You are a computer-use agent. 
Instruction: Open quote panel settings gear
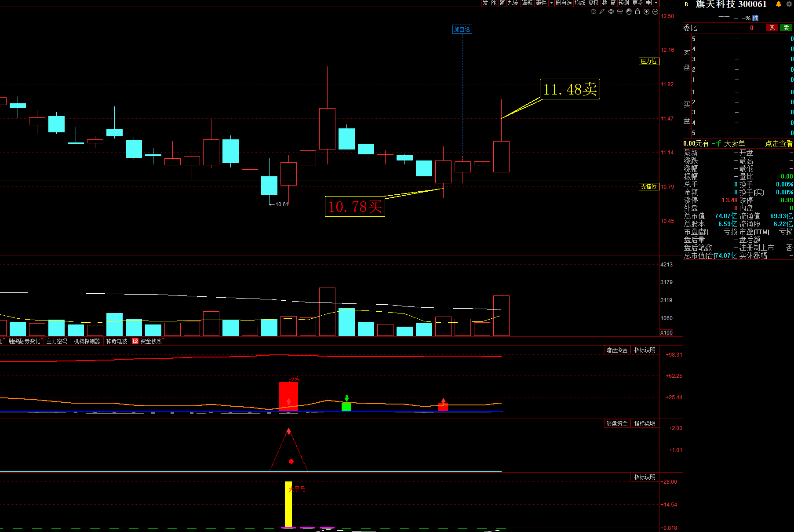(789, 4)
